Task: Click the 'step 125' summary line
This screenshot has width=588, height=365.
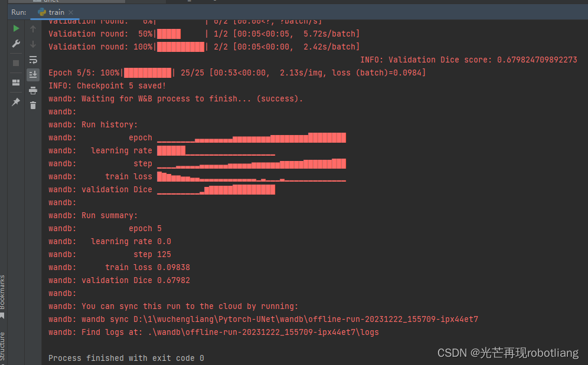Action: 109,255
